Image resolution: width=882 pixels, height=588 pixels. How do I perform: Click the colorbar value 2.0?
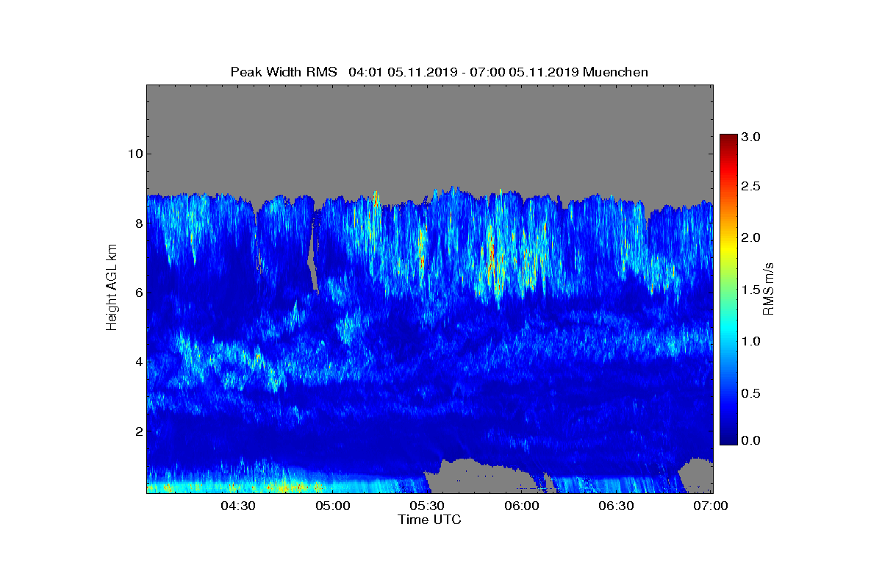pyautogui.click(x=750, y=237)
